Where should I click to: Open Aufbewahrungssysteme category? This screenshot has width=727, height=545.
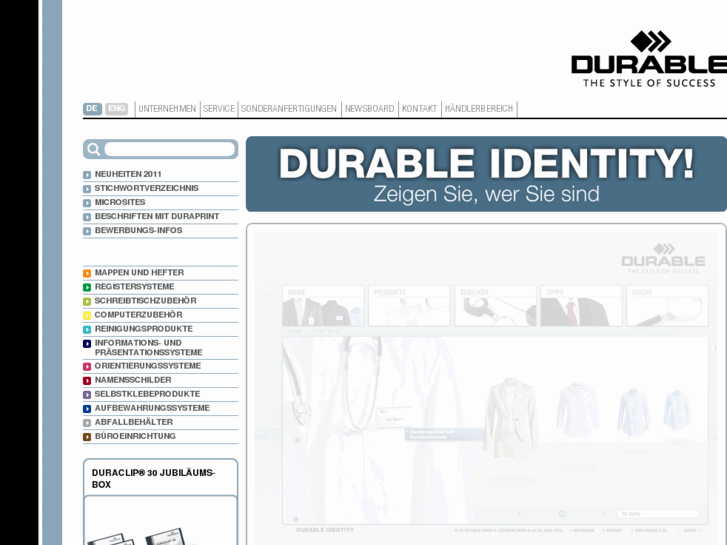152,408
